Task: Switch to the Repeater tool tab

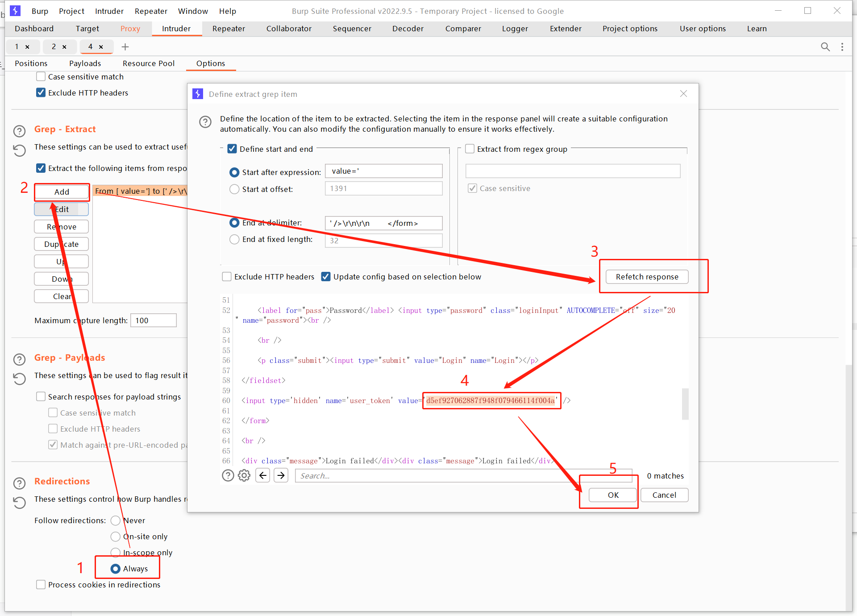Action: (229, 29)
